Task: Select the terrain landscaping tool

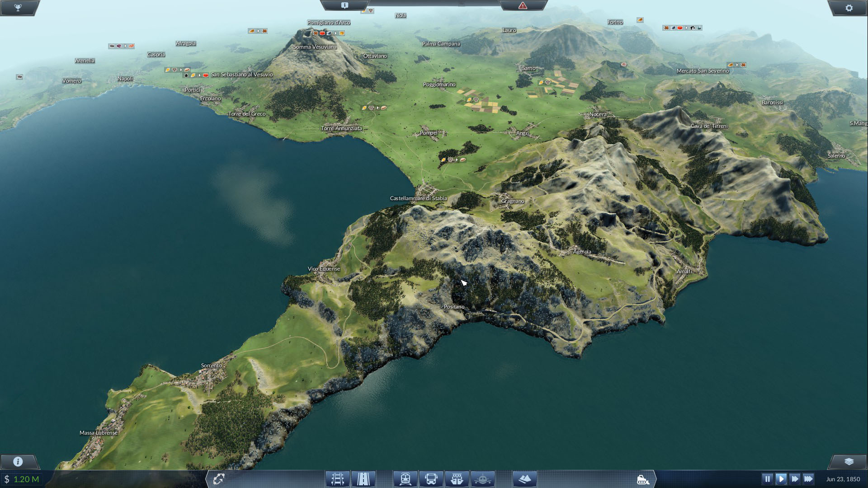Action: click(524, 479)
